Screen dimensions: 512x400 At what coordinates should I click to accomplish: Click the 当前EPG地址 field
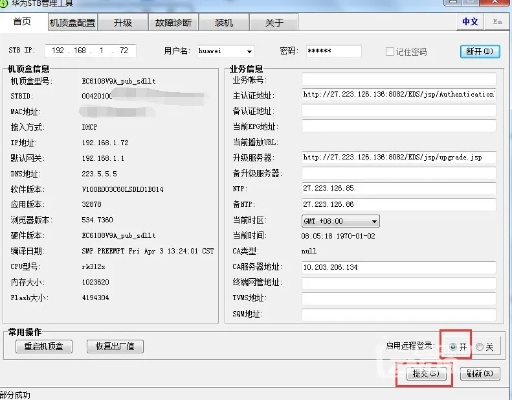[x=399, y=126]
